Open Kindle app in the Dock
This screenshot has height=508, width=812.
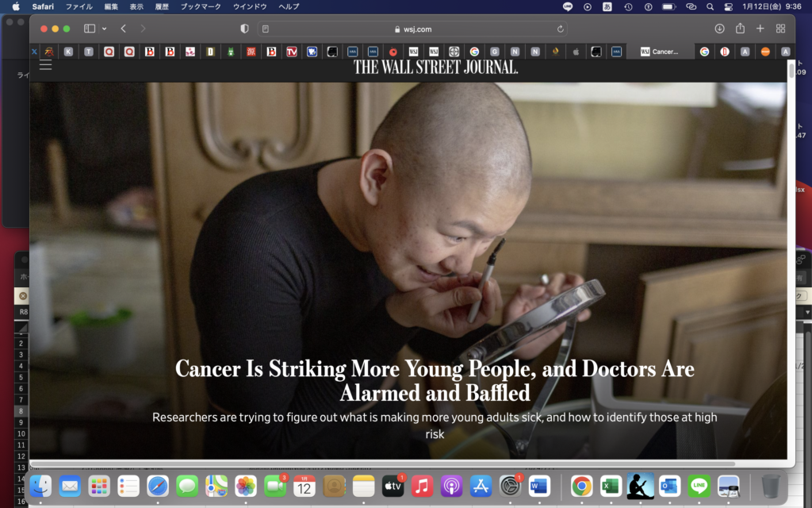point(640,486)
